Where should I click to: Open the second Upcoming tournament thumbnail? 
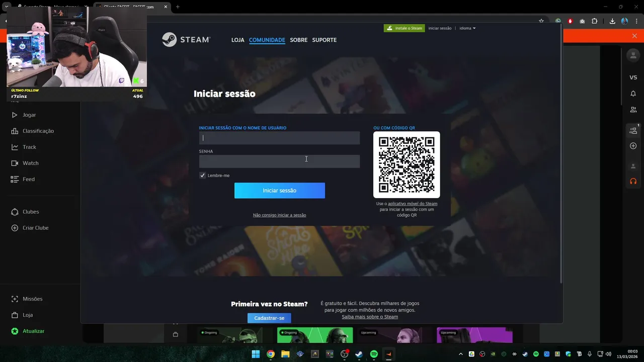click(474, 335)
